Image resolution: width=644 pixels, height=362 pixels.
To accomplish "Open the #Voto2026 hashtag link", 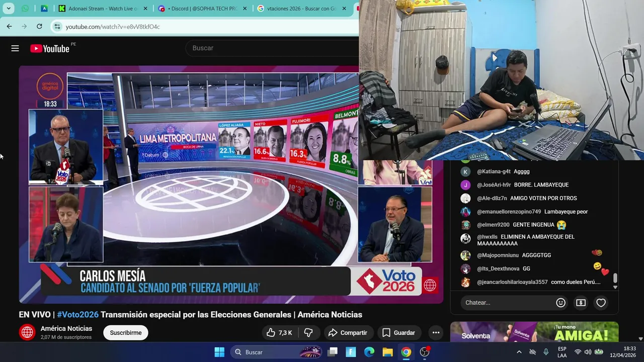I will click(x=77, y=315).
